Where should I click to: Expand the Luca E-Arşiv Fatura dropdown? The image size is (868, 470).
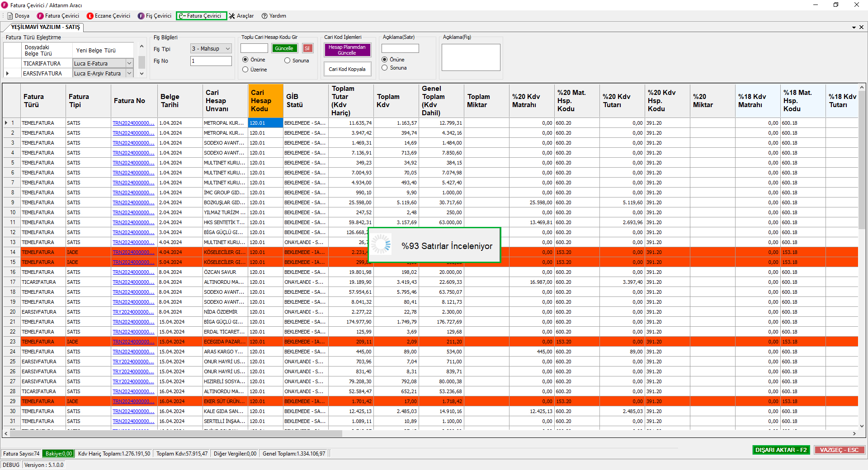129,73
